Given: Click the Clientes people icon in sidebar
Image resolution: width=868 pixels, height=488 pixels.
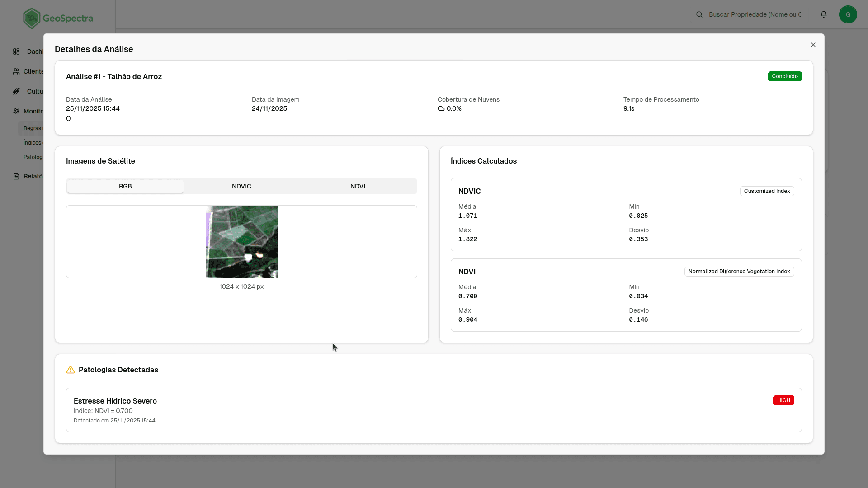Looking at the screenshot, I should coord(16,71).
